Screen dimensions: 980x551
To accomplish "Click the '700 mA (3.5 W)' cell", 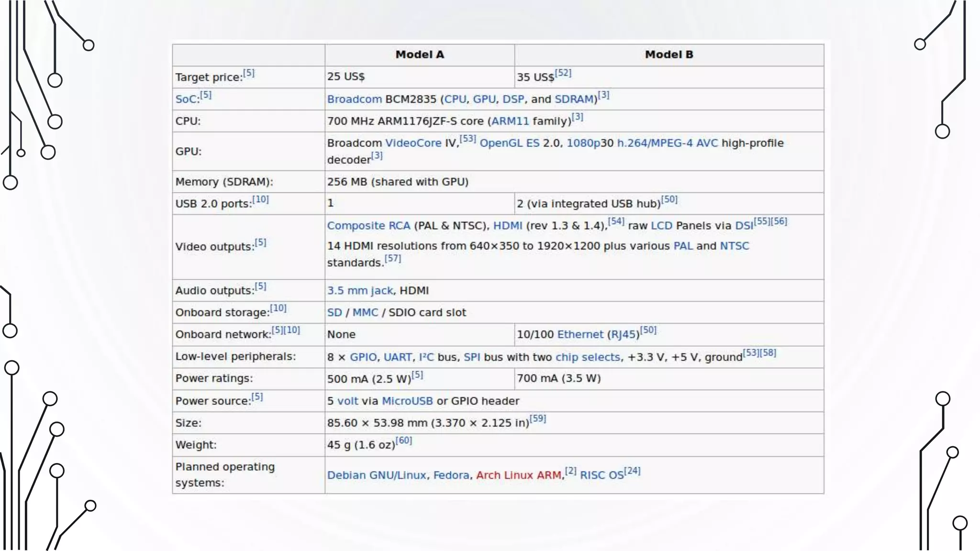I will tap(669, 378).
